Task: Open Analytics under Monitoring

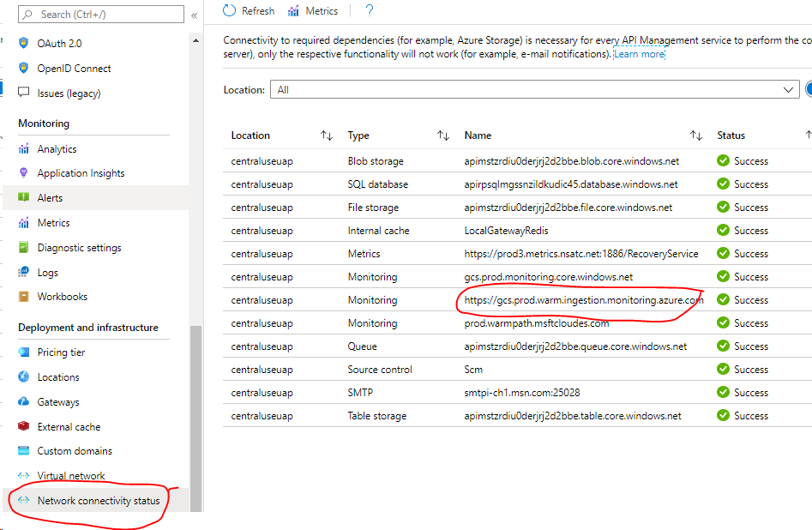Action: [x=57, y=149]
